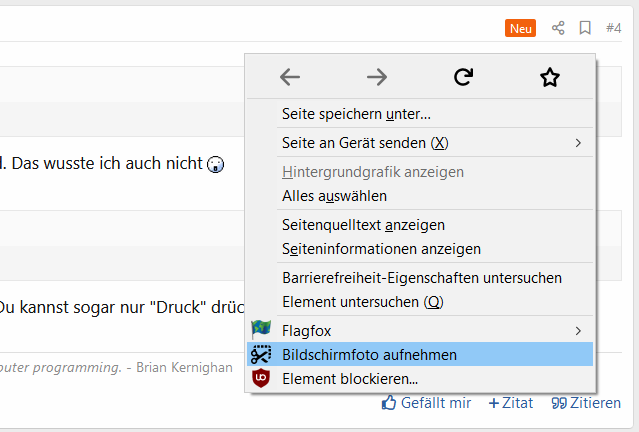Reload page via context menu icon
The height and width of the screenshot is (432, 639).
click(x=463, y=77)
